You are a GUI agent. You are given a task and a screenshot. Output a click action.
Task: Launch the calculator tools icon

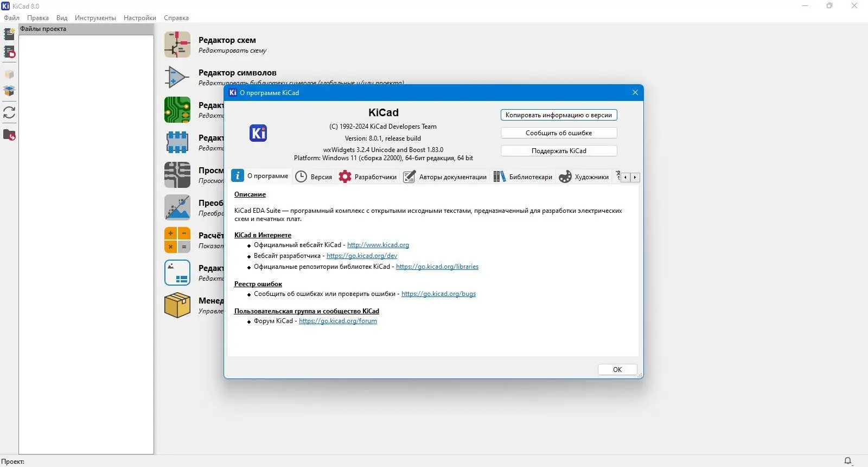point(177,240)
